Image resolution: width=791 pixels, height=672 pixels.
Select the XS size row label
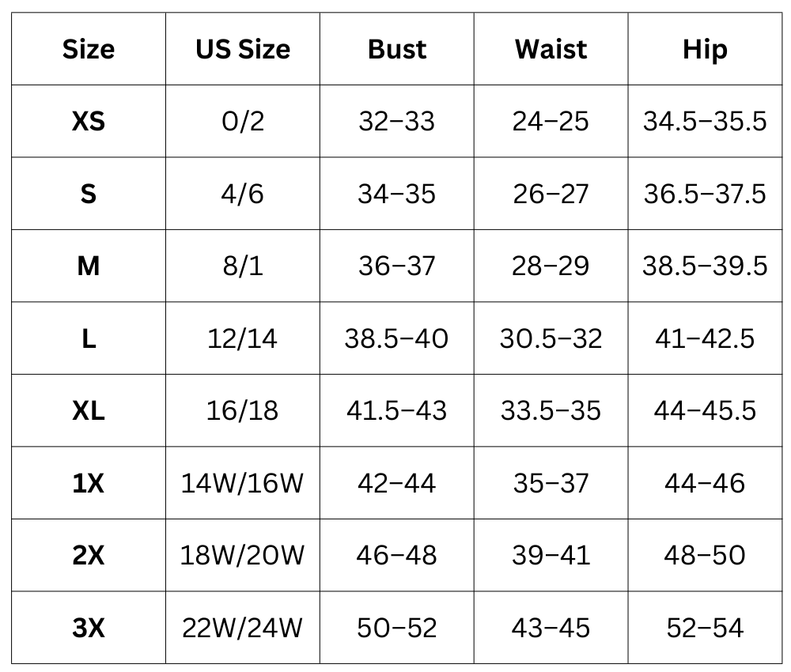(x=89, y=122)
